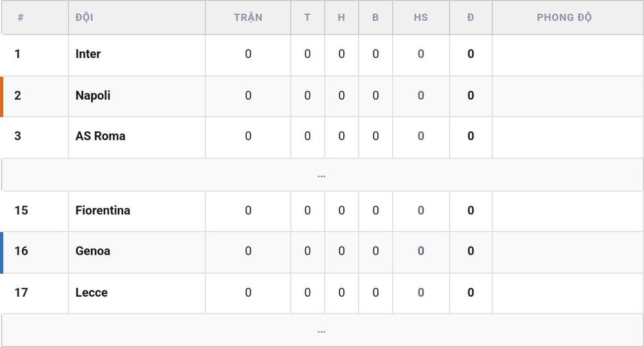Click the T wins column header
644x347 pixels.
tap(307, 17)
